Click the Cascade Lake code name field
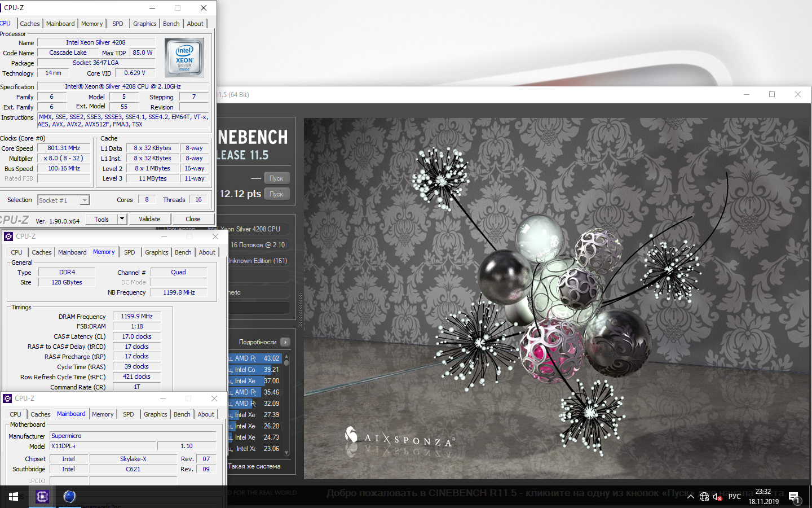Viewport: 812px width, 508px height. coord(68,52)
